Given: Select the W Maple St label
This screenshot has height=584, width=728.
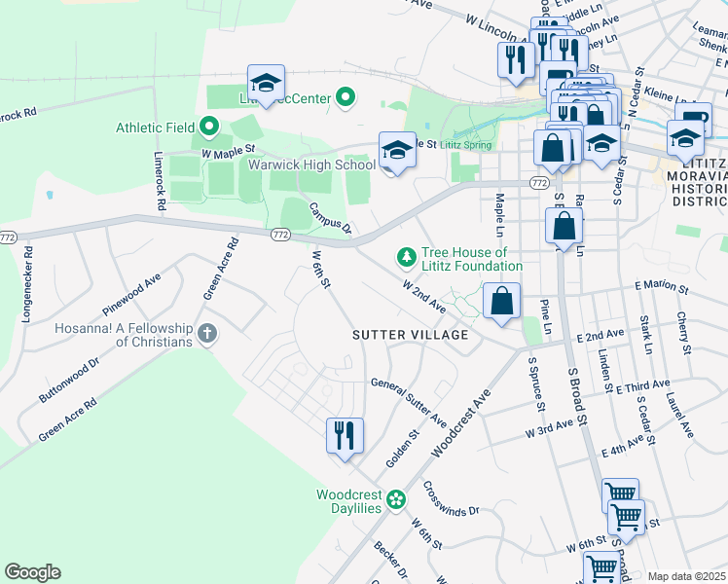Looking at the screenshot, I should [229, 151].
